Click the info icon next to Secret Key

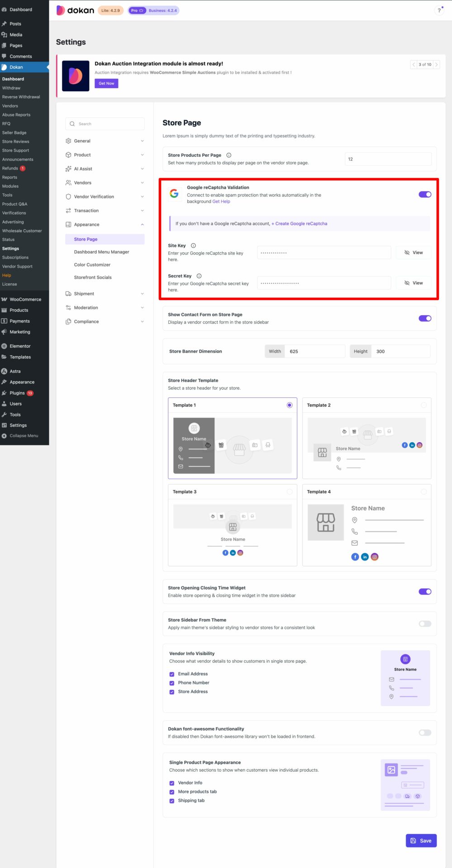pos(199,276)
